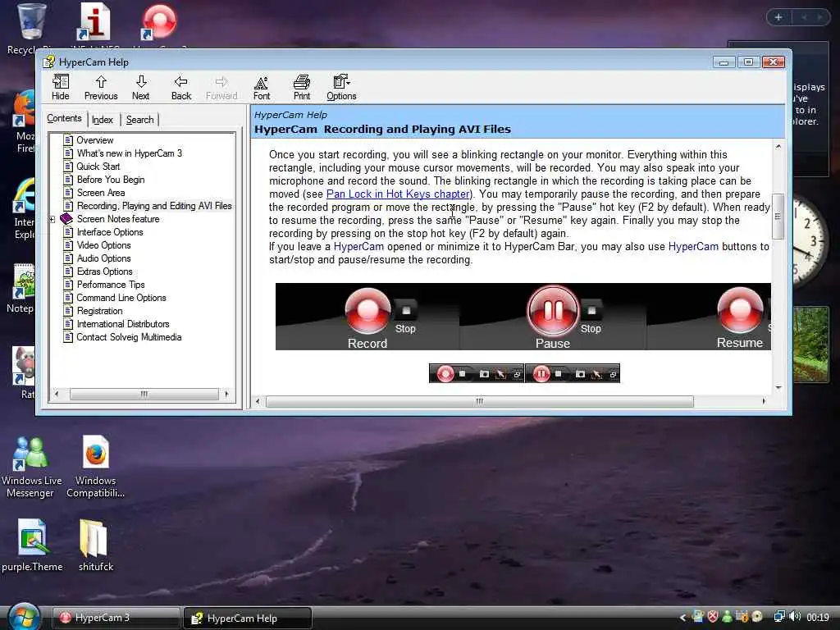Viewport: 840px width, 630px height.
Task: Click left mini bar camera snapshot icon
Action: tap(484, 374)
